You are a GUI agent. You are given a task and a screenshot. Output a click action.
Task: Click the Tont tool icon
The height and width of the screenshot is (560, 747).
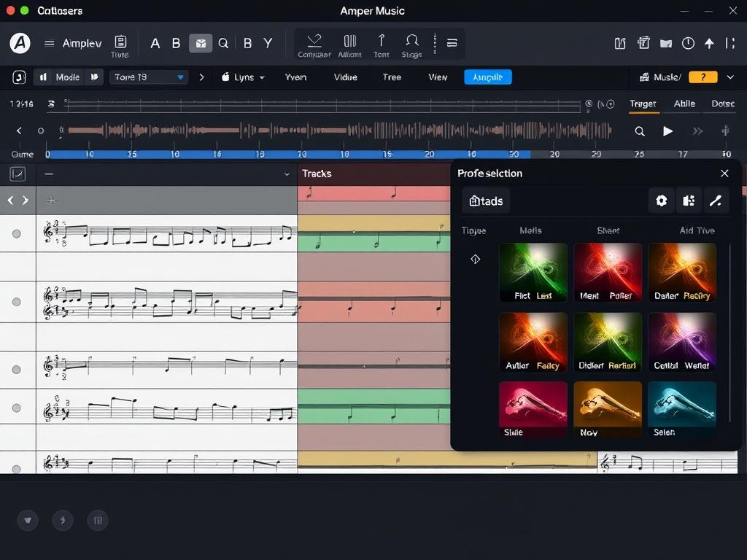[x=381, y=46]
